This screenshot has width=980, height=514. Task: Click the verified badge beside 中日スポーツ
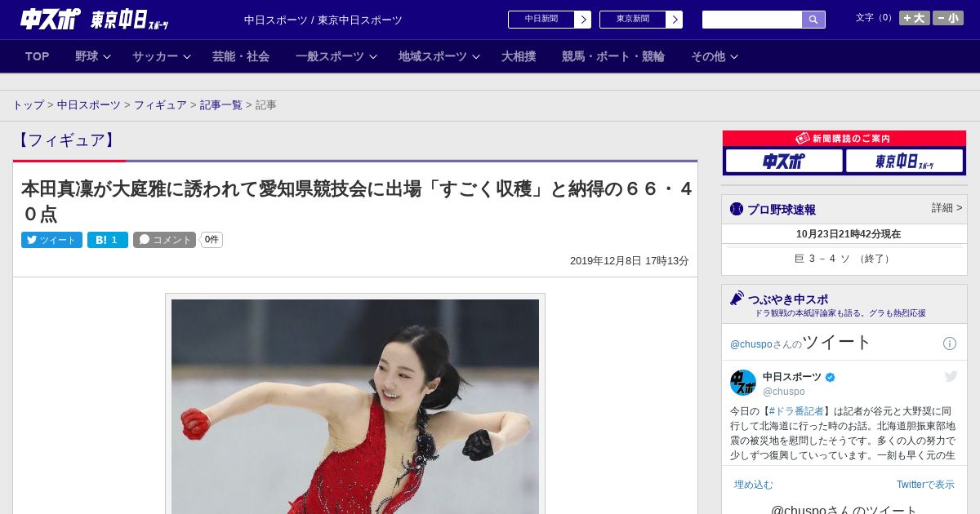[831, 377]
